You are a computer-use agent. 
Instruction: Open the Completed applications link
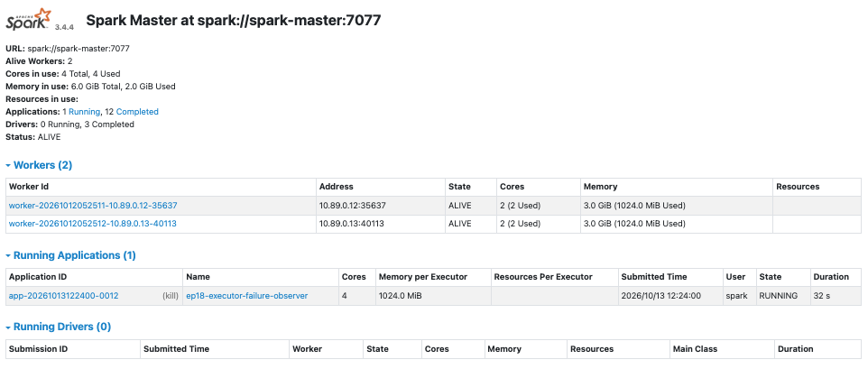pyautogui.click(x=137, y=112)
